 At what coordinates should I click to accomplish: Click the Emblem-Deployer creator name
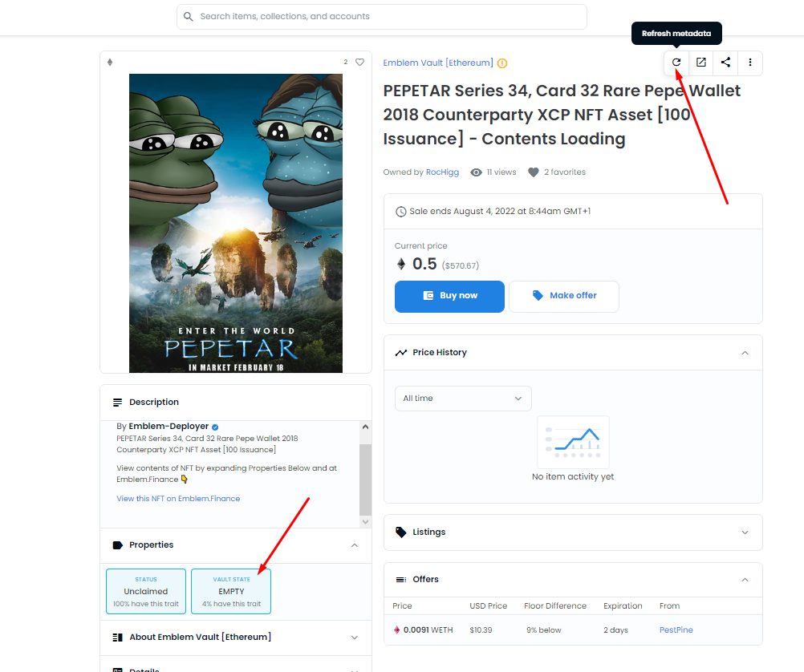[x=169, y=426]
